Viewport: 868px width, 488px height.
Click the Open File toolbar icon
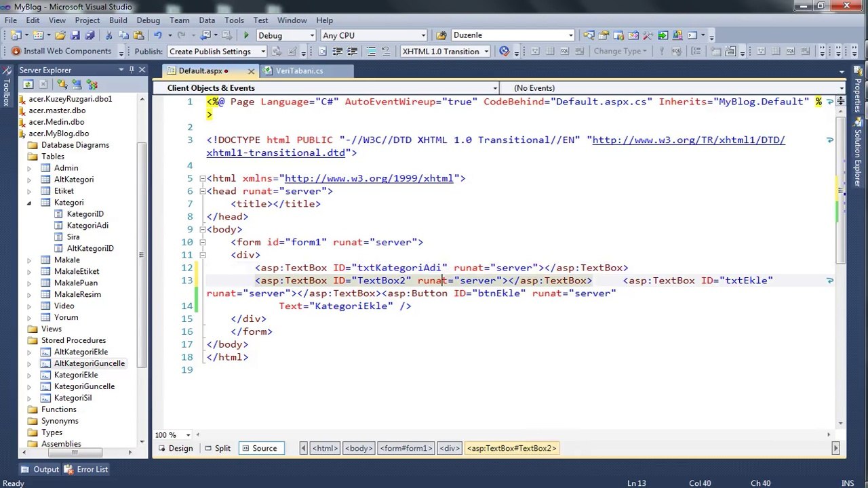[60, 35]
